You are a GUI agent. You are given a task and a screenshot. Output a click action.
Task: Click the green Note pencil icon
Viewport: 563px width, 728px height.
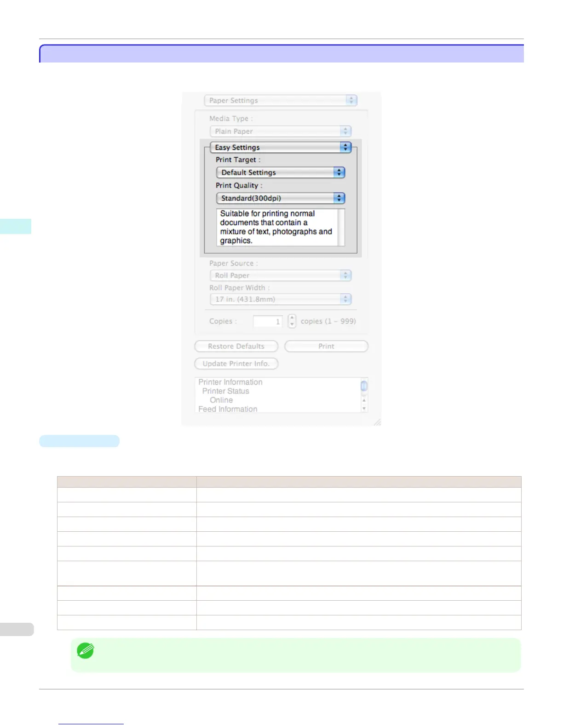[86, 651]
